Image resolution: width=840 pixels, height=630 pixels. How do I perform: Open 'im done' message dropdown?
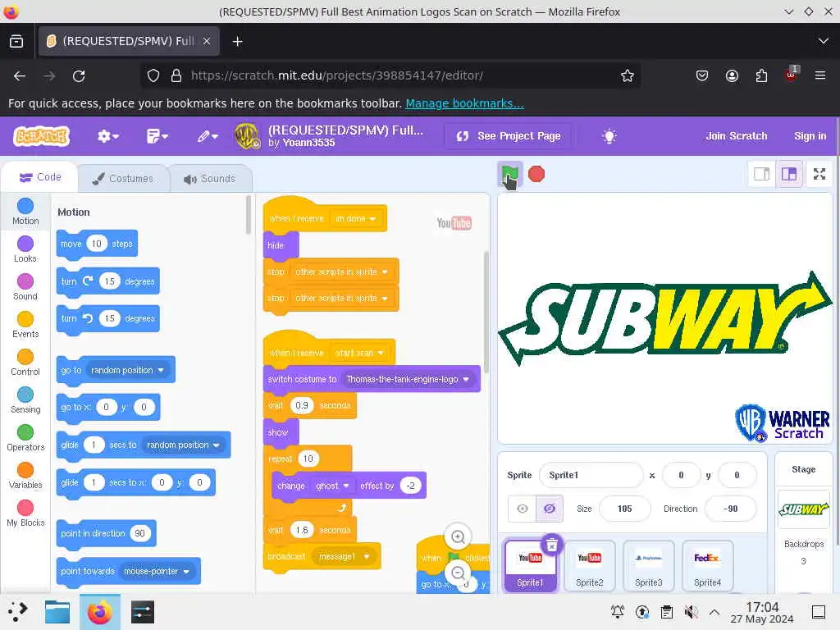[x=355, y=218]
